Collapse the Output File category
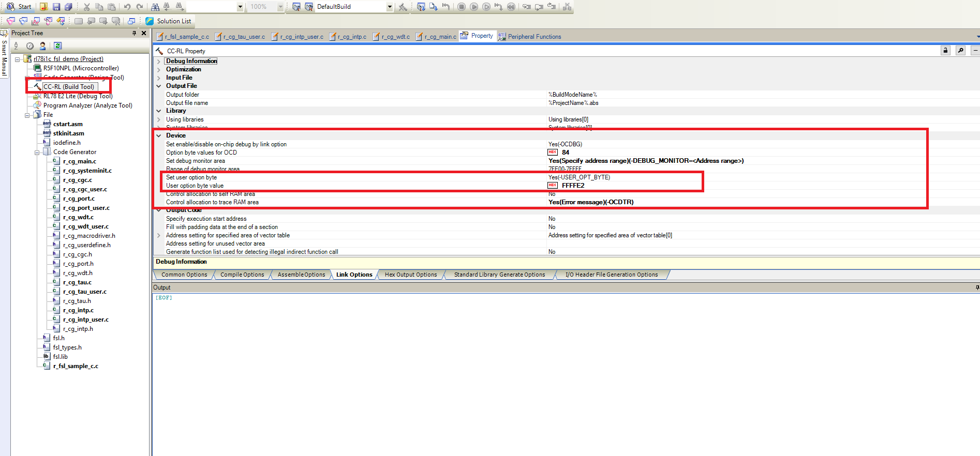The height and width of the screenshot is (456, 980). click(x=159, y=86)
